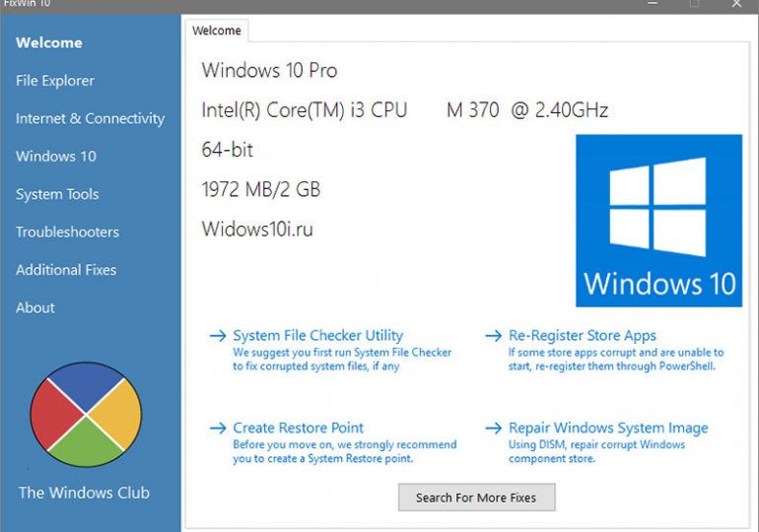
Task: Click the Re-Register Store Apps link
Action: pyautogui.click(x=582, y=336)
